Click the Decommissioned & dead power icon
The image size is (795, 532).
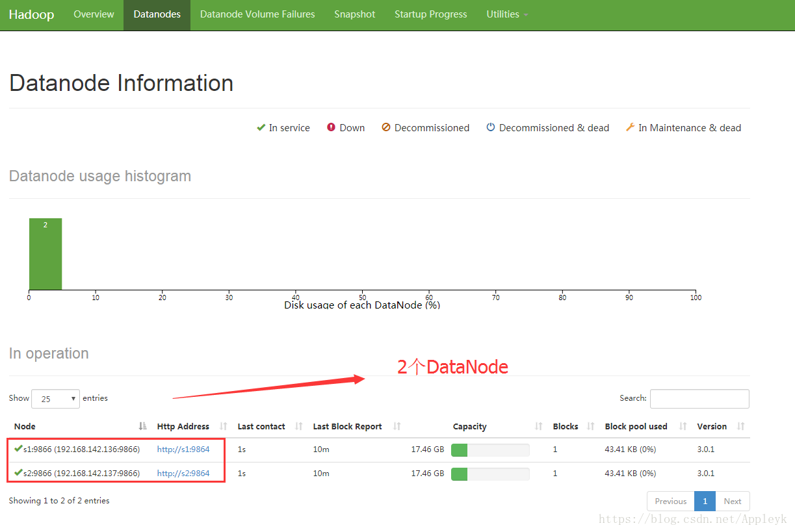click(x=491, y=128)
